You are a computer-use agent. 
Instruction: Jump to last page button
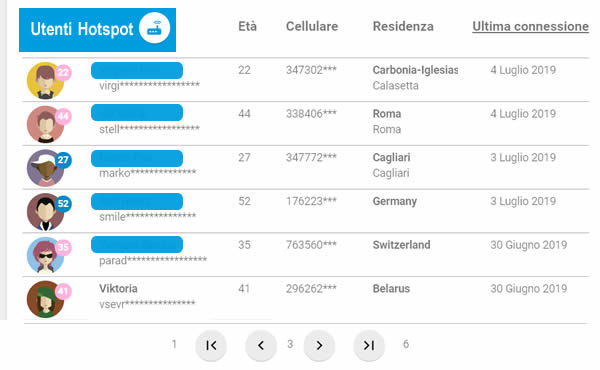369,346
